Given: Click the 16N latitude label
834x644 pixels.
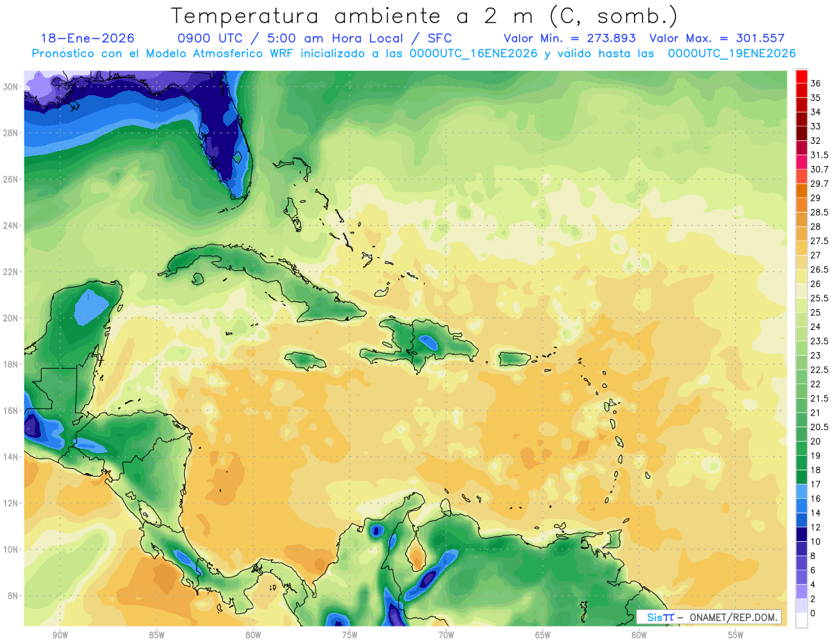Looking at the screenshot, I should [10, 411].
